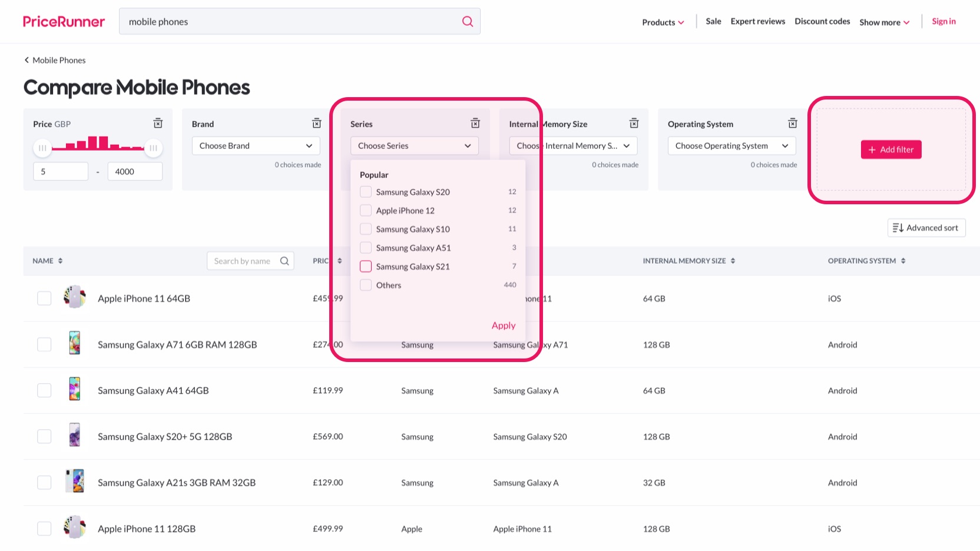This screenshot has width=980, height=551.
Task: Check Samsung Galaxy S10 series option
Action: (x=366, y=229)
